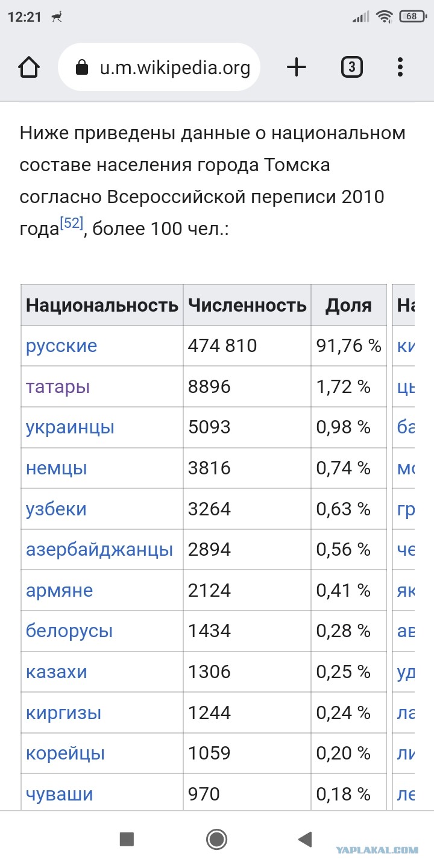Open the немцы link
The image size is (434, 868).
click(56, 468)
